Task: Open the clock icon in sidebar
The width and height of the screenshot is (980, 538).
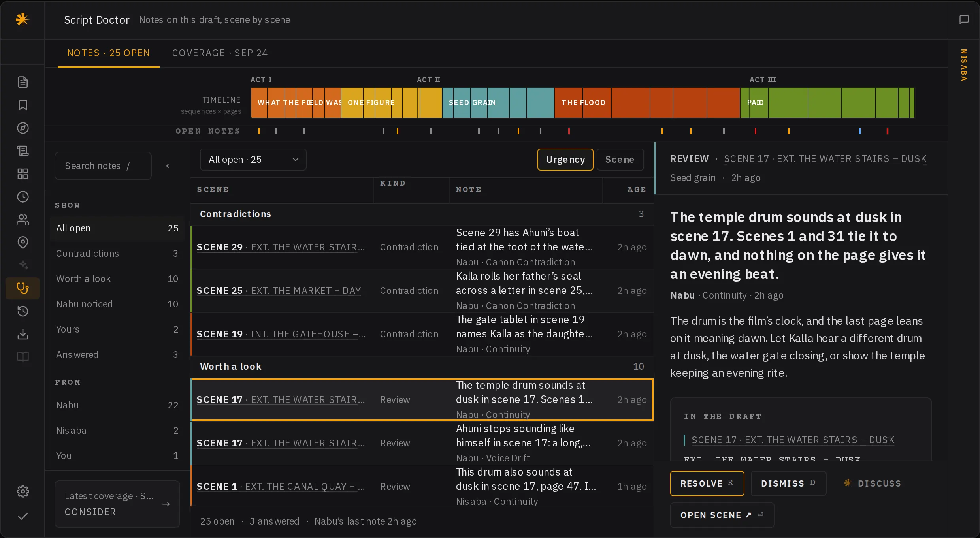Action: 23,197
